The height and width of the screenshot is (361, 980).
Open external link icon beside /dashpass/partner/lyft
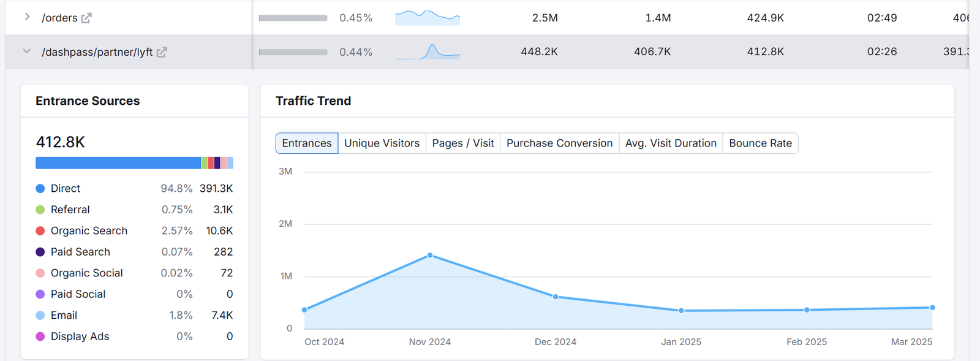pos(162,52)
